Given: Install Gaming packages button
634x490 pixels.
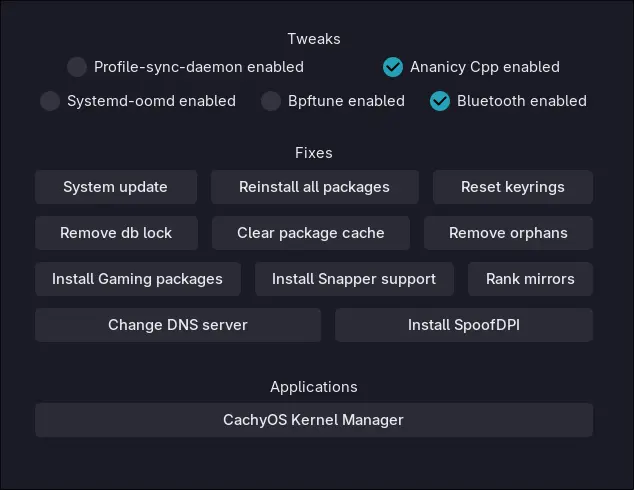Looking at the screenshot, I should click(x=137, y=279).
